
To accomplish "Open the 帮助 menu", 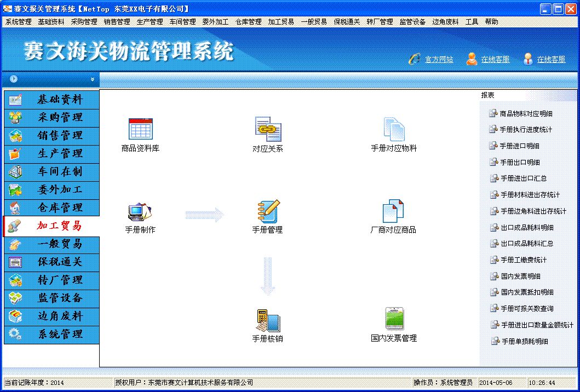I will [491, 22].
